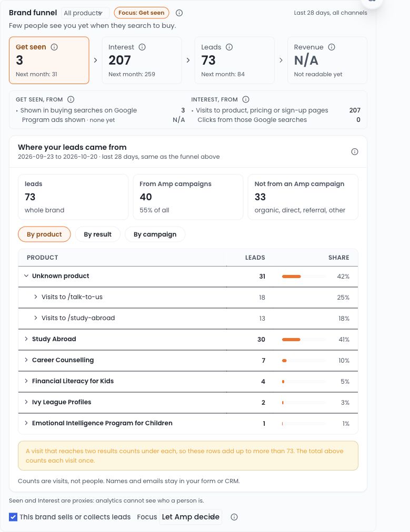Expand Emotional Intelligence Program for Children row
The width and height of the screenshot is (410, 532).
click(26, 423)
